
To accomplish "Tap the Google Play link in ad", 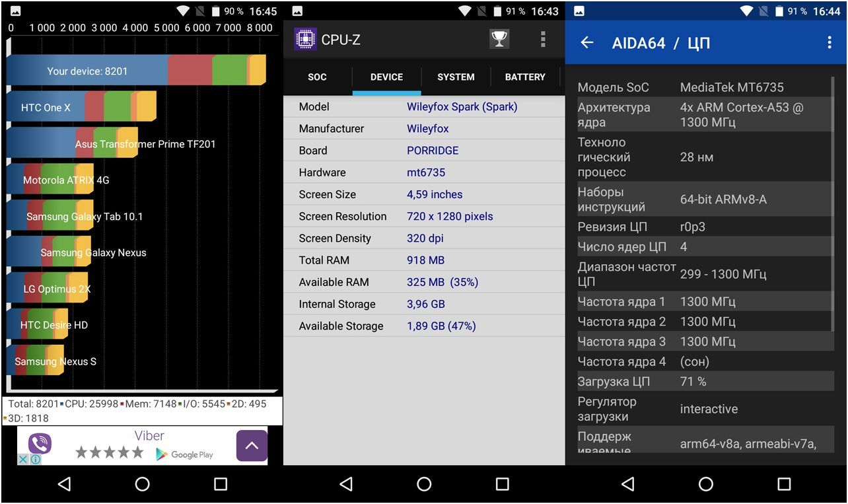I will 184,454.
